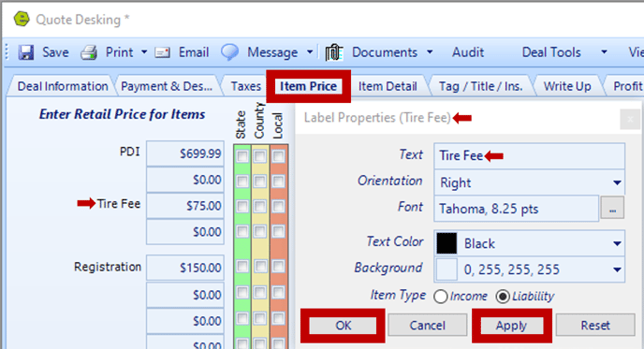Click the Registration label
Image resolution: width=644 pixels, height=349 pixels.
pos(108,267)
